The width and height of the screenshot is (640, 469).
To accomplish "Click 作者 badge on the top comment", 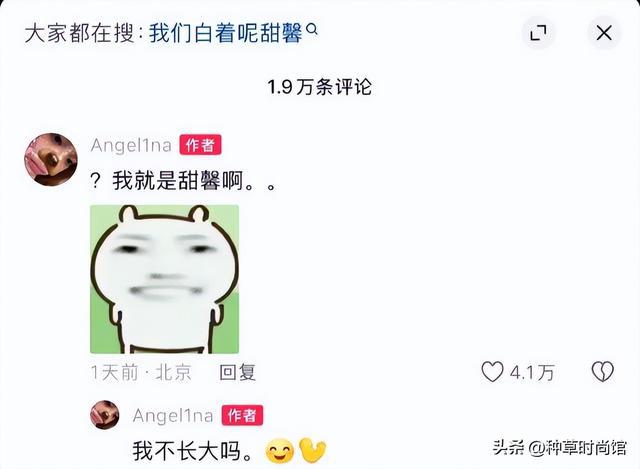I will pos(200,145).
